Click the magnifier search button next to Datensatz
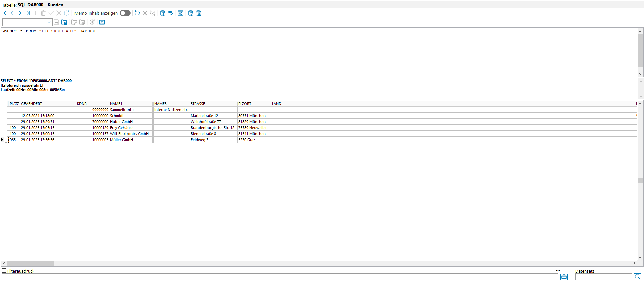 tap(637, 277)
